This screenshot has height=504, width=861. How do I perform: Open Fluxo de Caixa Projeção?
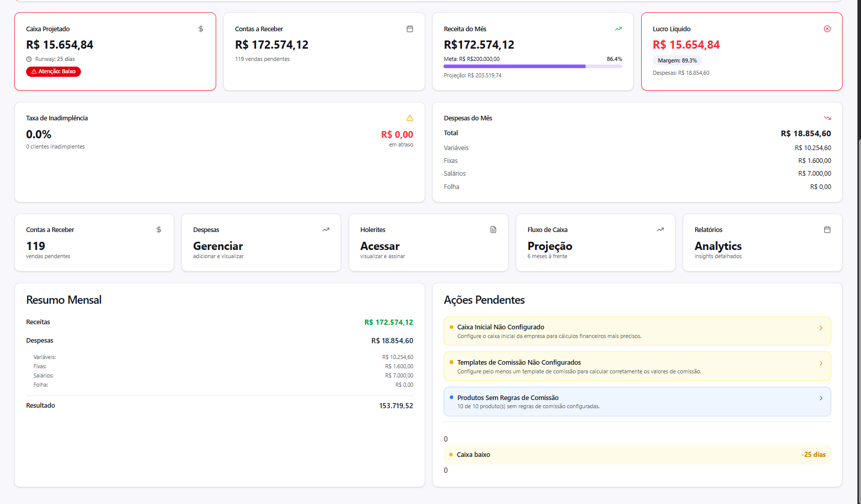click(595, 243)
